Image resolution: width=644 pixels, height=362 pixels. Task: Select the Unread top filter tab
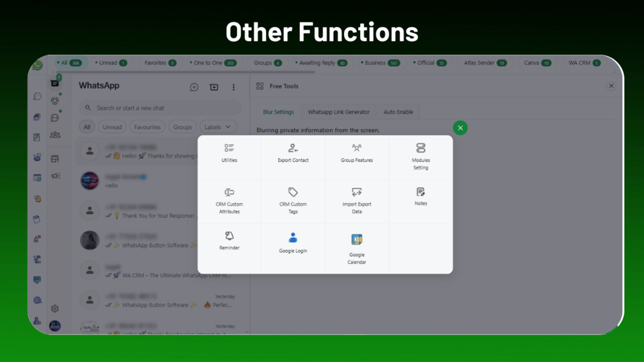(x=111, y=63)
